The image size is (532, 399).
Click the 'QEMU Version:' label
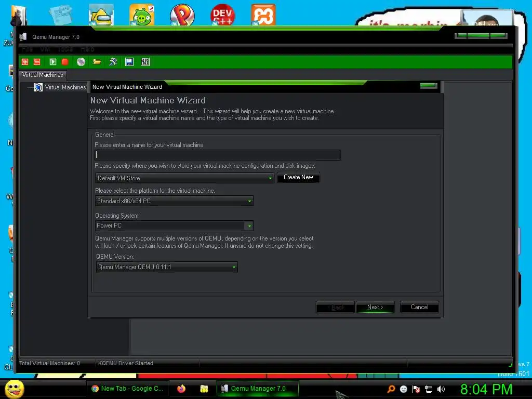pos(115,257)
